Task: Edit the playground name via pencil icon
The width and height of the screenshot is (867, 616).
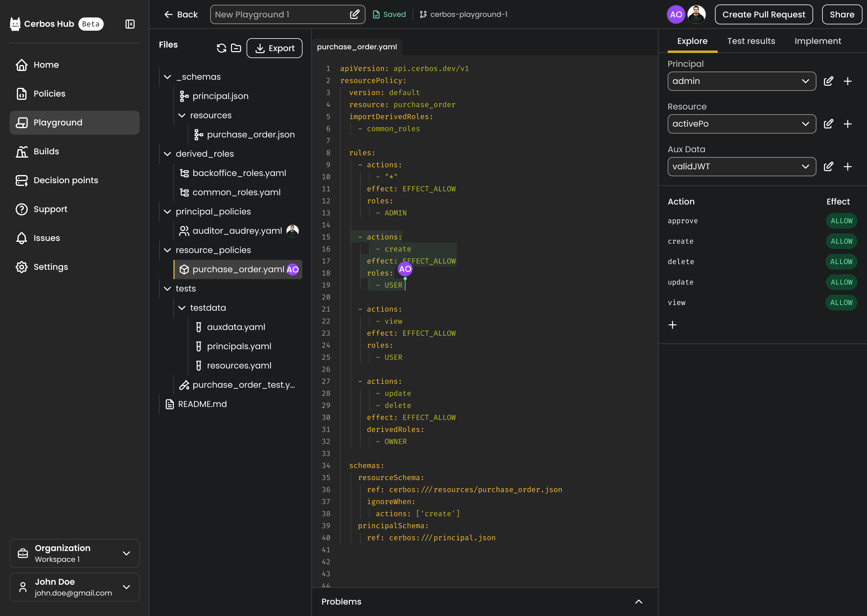Action: (x=354, y=14)
